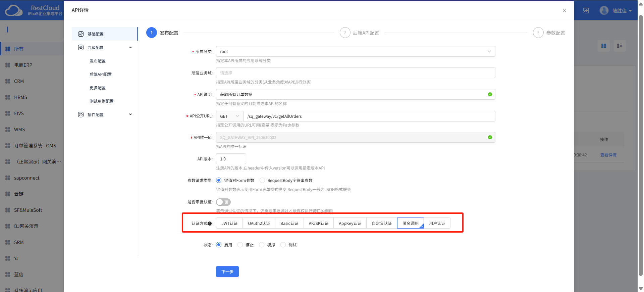Click the 高级配置 gear icon
Image resolution: width=644 pixels, height=292 pixels.
click(81, 47)
